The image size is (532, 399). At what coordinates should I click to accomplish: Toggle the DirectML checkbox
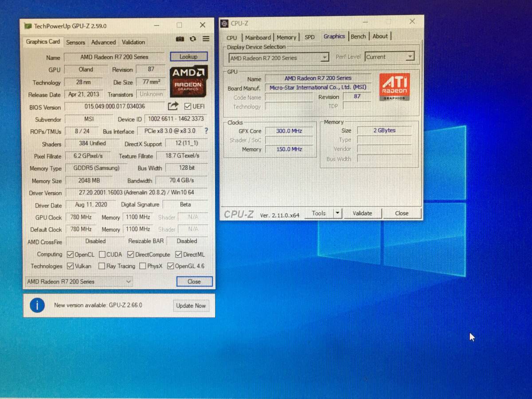pyautogui.click(x=179, y=254)
